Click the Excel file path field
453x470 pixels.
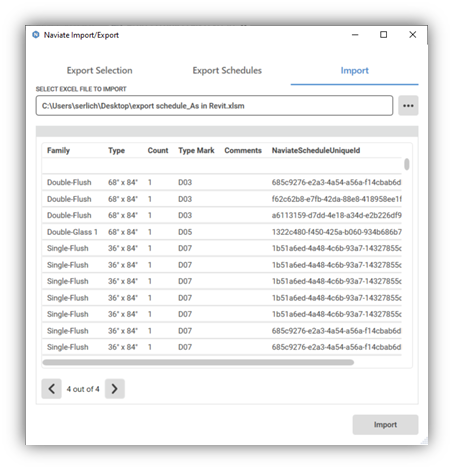point(214,106)
